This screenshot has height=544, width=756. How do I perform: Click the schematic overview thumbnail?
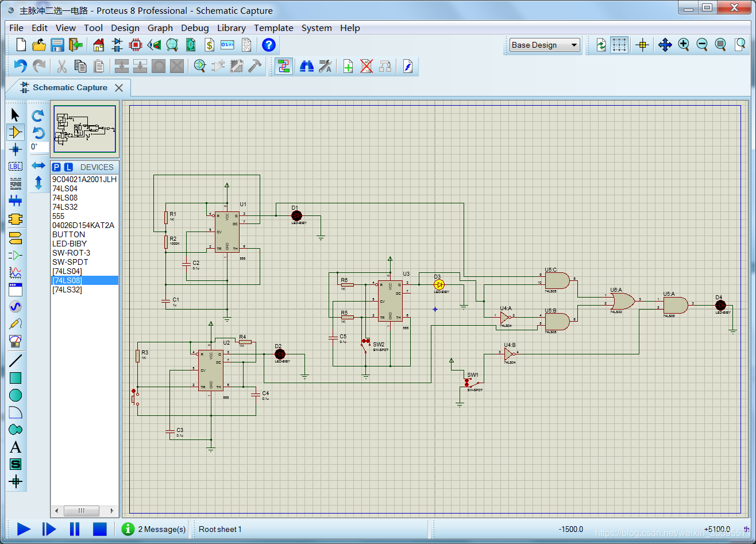[x=85, y=129]
